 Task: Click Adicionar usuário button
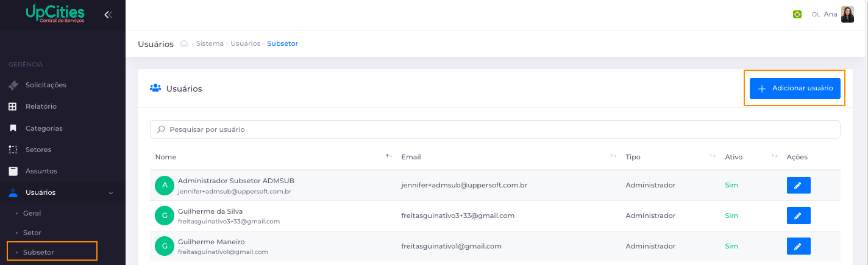[x=795, y=88]
